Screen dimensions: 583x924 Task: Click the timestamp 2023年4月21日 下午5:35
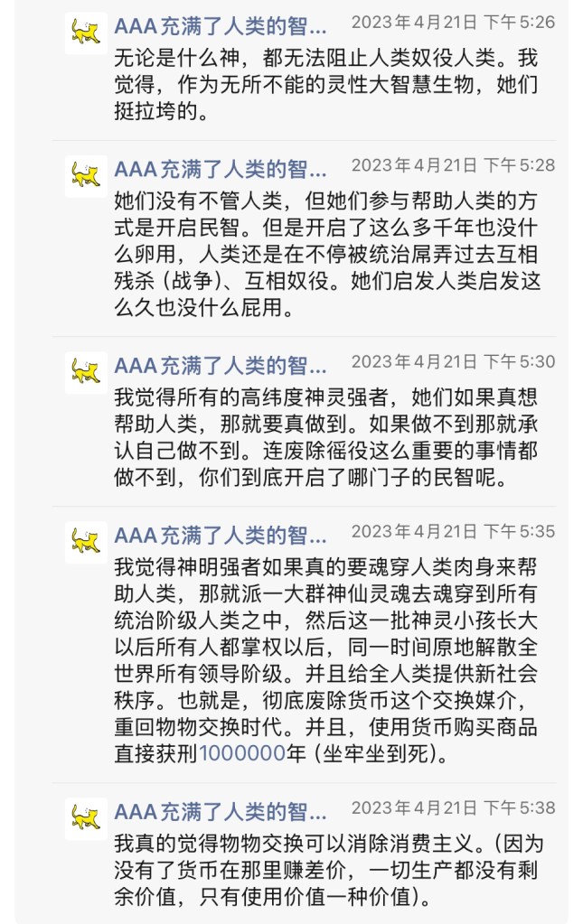tap(453, 531)
